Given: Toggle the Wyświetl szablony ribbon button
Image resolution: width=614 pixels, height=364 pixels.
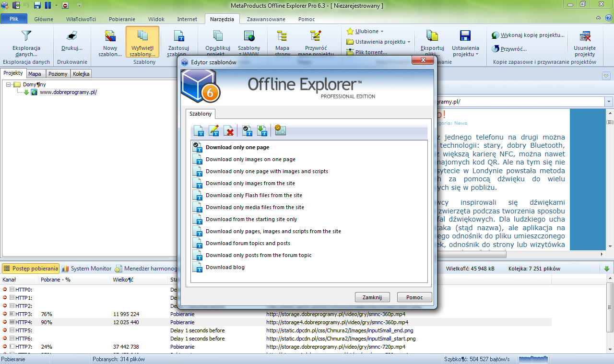Looking at the screenshot, I should 142,43.
